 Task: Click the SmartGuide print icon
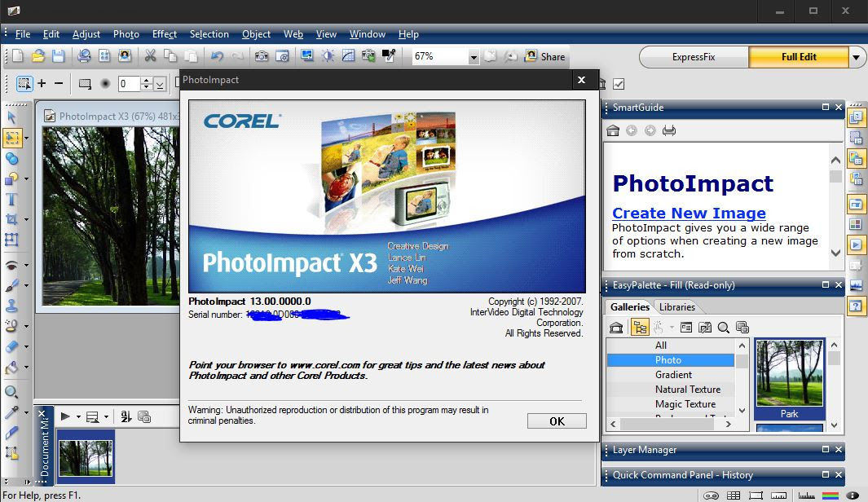(669, 130)
